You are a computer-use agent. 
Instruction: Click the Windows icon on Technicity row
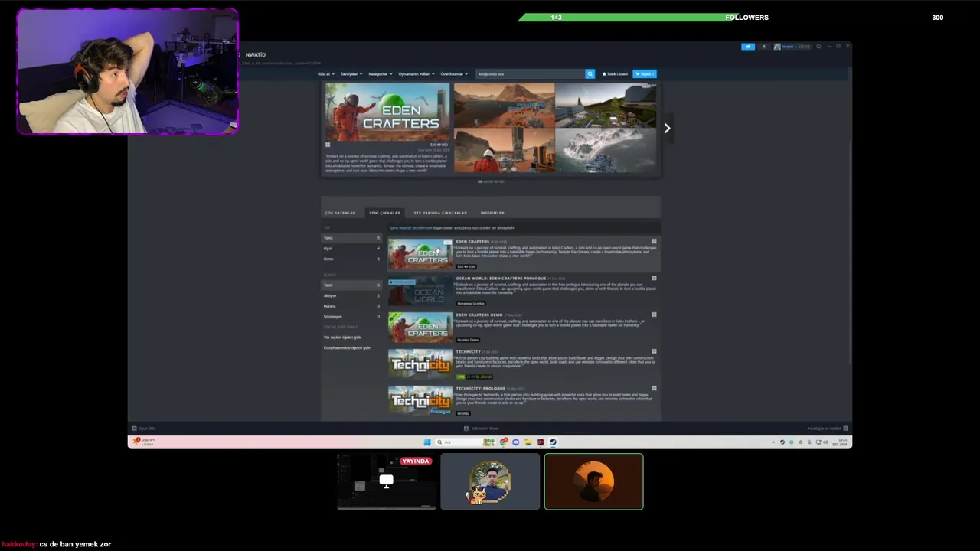pyautogui.click(x=654, y=351)
